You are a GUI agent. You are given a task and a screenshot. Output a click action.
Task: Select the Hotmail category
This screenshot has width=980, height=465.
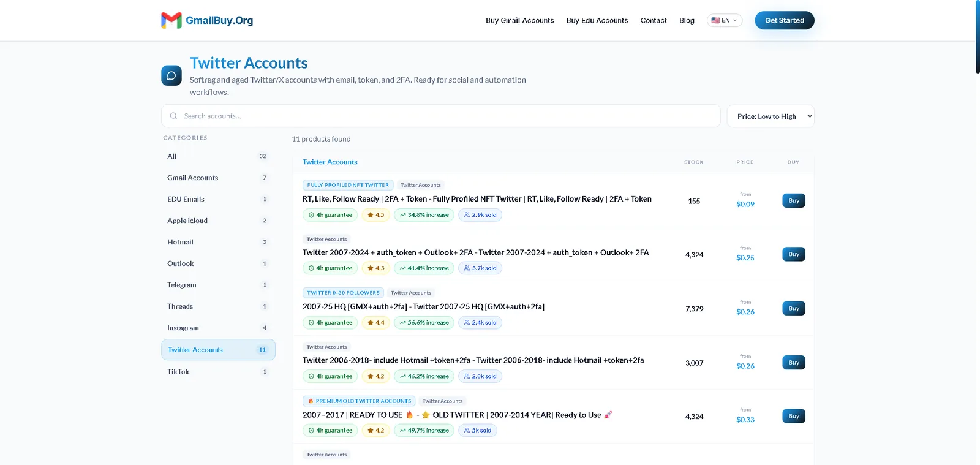click(218, 242)
